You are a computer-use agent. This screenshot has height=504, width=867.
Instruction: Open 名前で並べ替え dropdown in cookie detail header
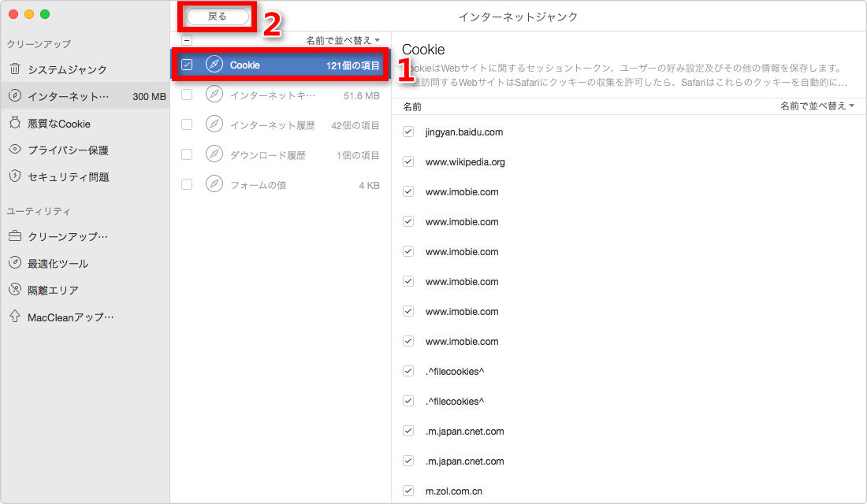coord(817,106)
